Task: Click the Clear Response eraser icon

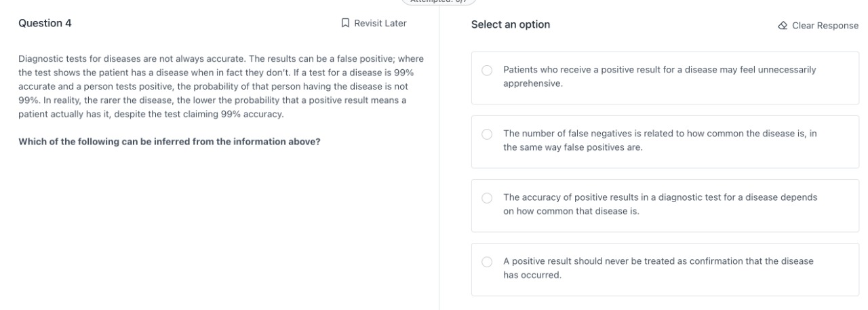Action: (783, 25)
